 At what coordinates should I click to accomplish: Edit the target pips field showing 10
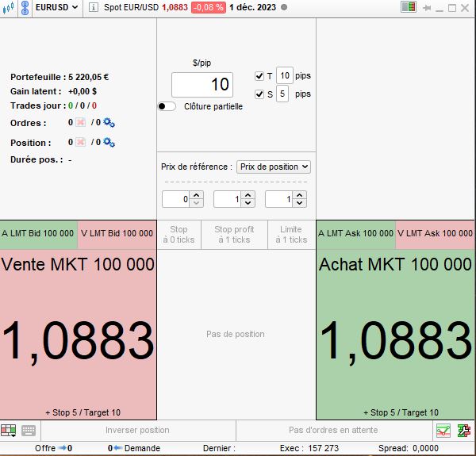pos(285,75)
